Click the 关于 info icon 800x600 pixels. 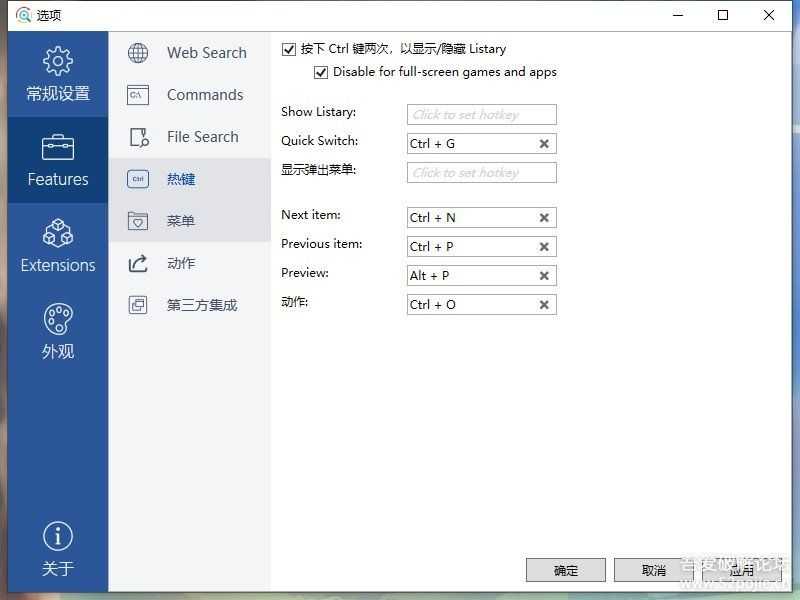pos(58,537)
